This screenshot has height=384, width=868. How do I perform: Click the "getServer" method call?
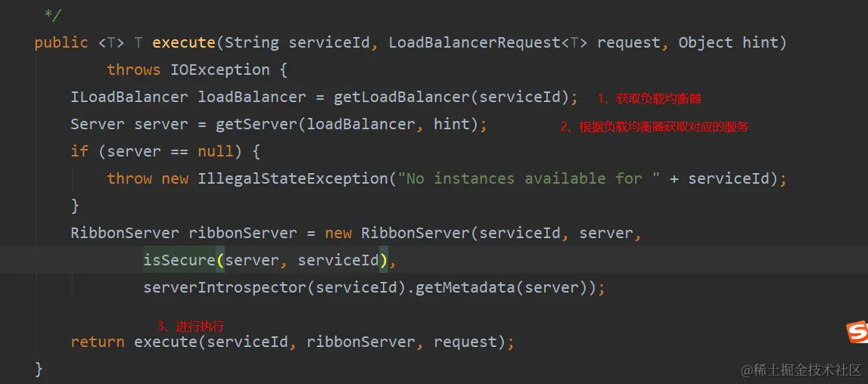(257, 124)
